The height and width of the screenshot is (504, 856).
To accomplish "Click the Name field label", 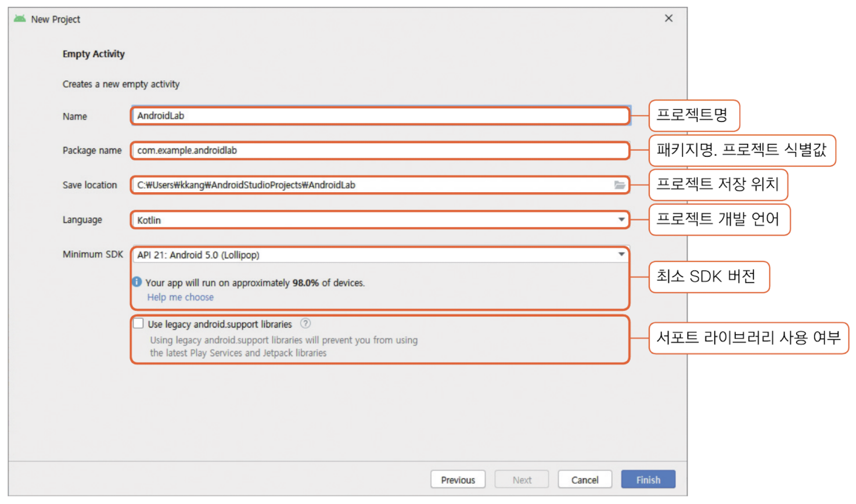I will (75, 116).
